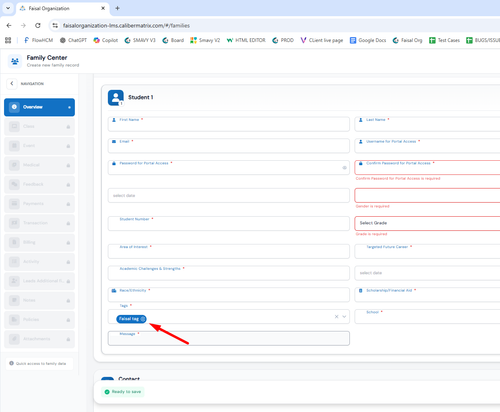Open a new browser tab
Image resolution: width=500 pixels, height=412 pixels.
tap(117, 8)
